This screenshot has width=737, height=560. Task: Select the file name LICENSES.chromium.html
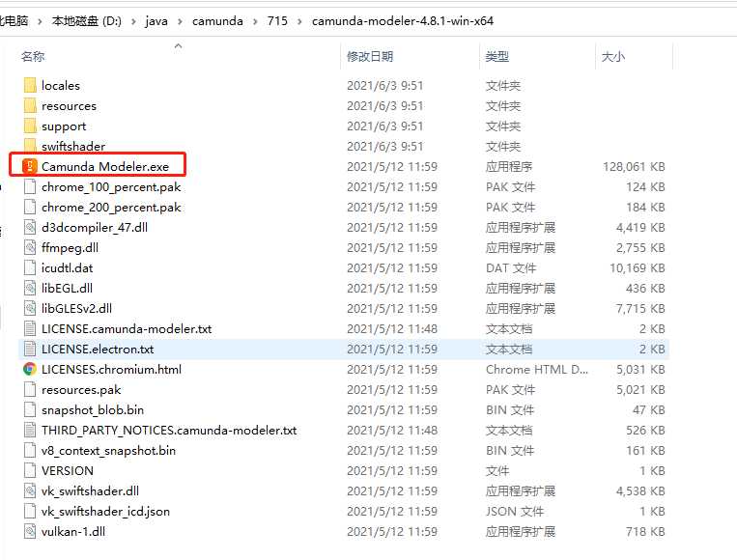click(x=111, y=369)
